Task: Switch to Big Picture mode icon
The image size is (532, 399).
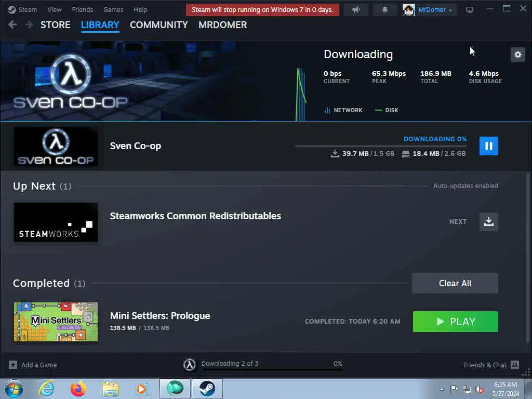Action: tap(470, 10)
